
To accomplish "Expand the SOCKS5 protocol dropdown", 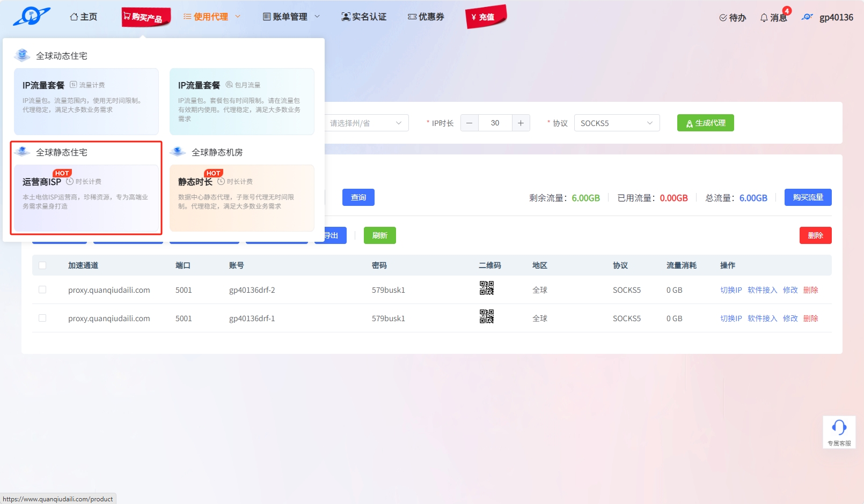I will pos(617,123).
